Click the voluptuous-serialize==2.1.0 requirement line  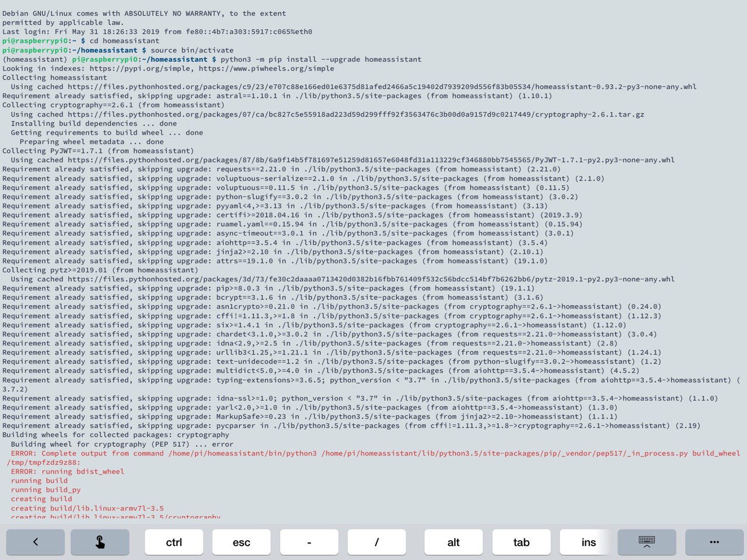click(303, 178)
